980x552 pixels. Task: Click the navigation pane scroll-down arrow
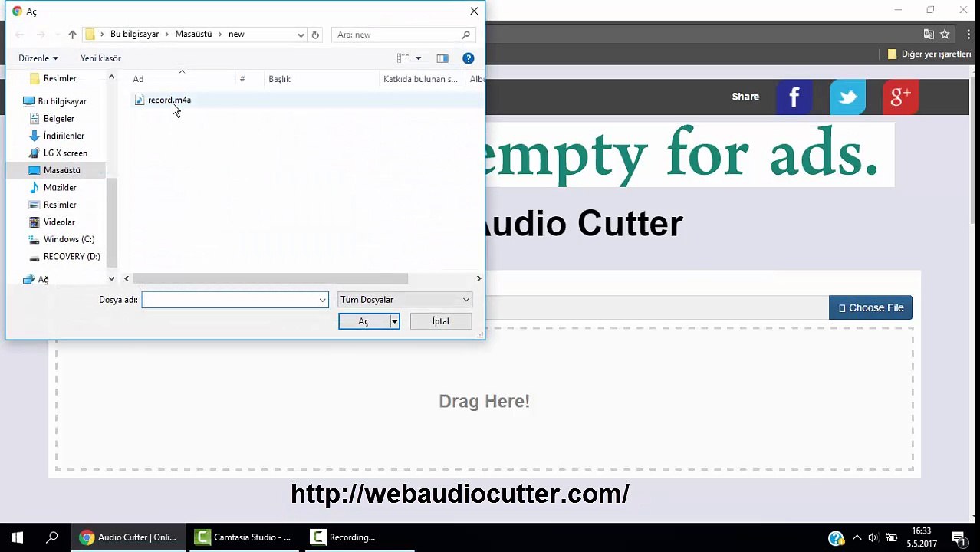pyautogui.click(x=111, y=279)
